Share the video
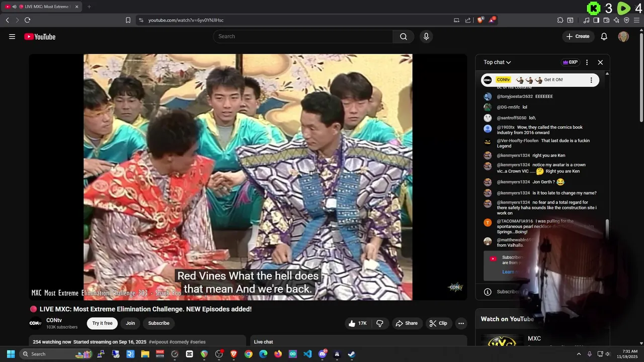644x362 pixels. (x=407, y=323)
